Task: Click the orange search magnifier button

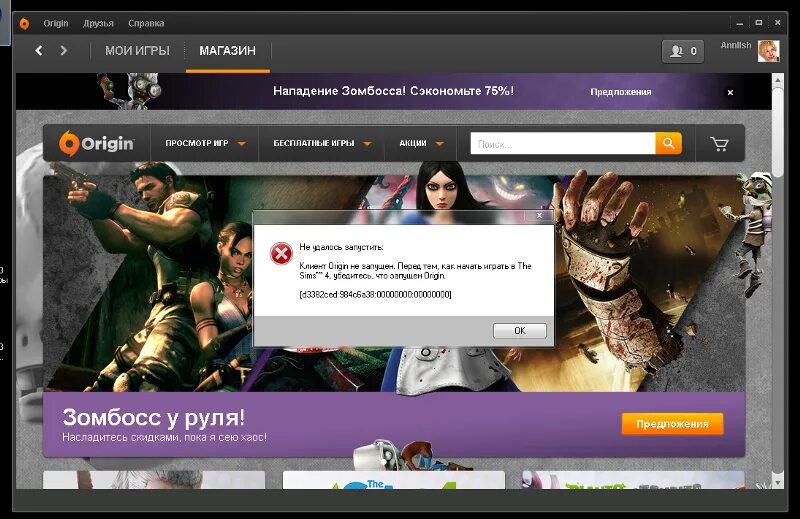Action: [x=668, y=143]
